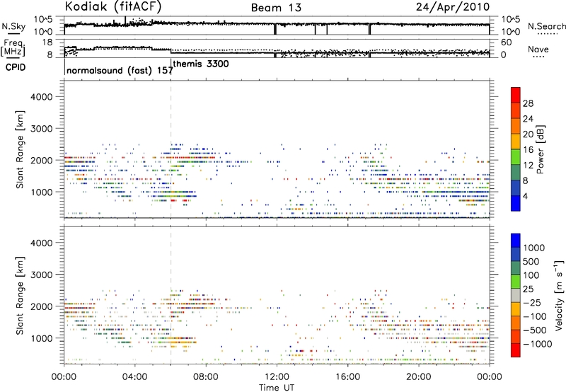Click the '-25' velocity scale value
Viewport: 566px width, 392px height.
[x=532, y=303]
